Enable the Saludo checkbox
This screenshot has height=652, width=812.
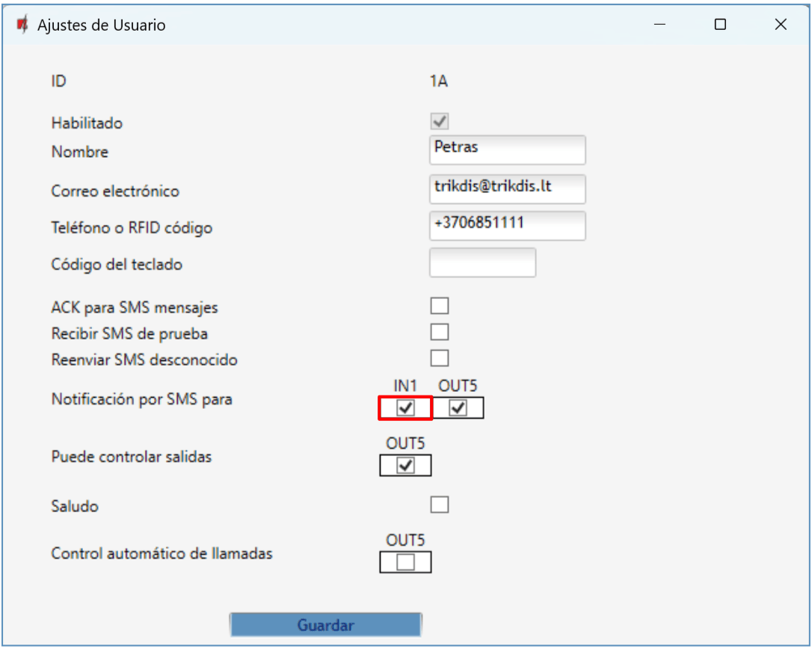(440, 505)
